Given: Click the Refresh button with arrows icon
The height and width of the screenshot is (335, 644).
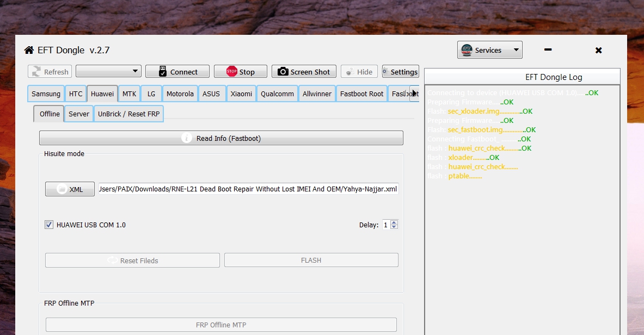Looking at the screenshot, I should (x=50, y=71).
